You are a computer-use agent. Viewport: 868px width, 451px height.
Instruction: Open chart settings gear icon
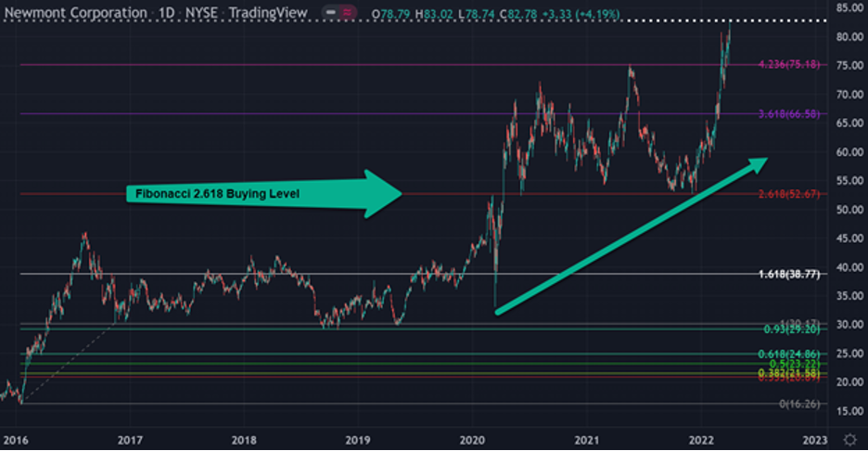tap(849, 440)
